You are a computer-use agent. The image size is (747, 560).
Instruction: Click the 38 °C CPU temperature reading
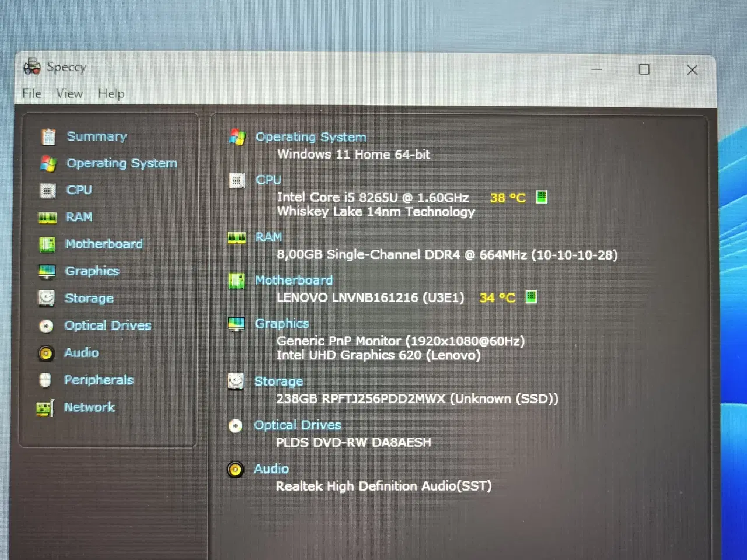(x=507, y=198)
